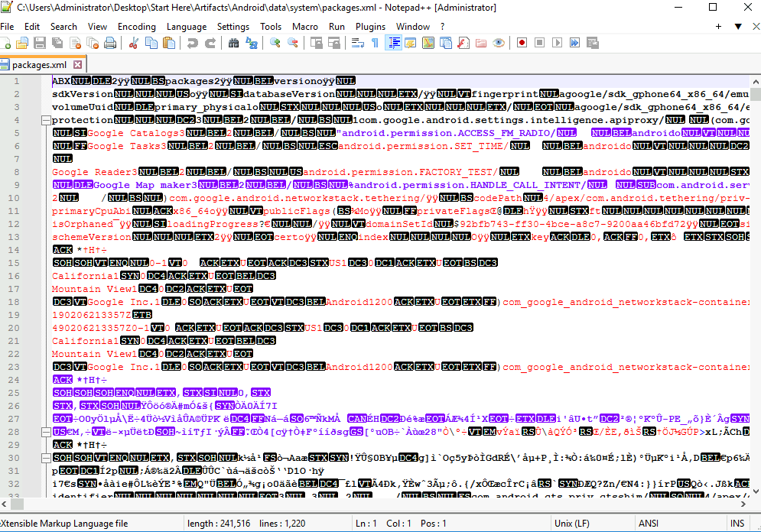
Task: Toggle word wrap toolbar icon
Action: pos(358,43)
